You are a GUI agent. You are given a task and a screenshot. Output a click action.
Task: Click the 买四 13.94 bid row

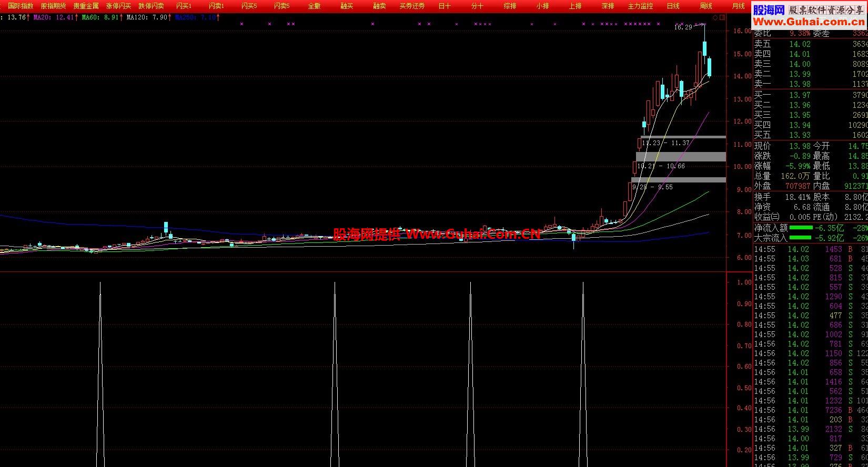[x=810, y=125]
